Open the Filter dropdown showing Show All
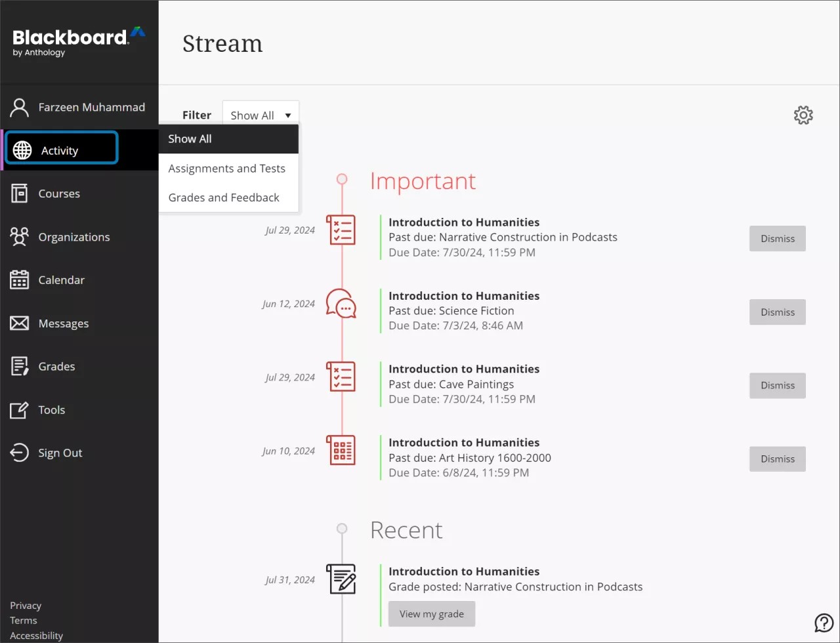The image size is (840, 643). (260, 115)
